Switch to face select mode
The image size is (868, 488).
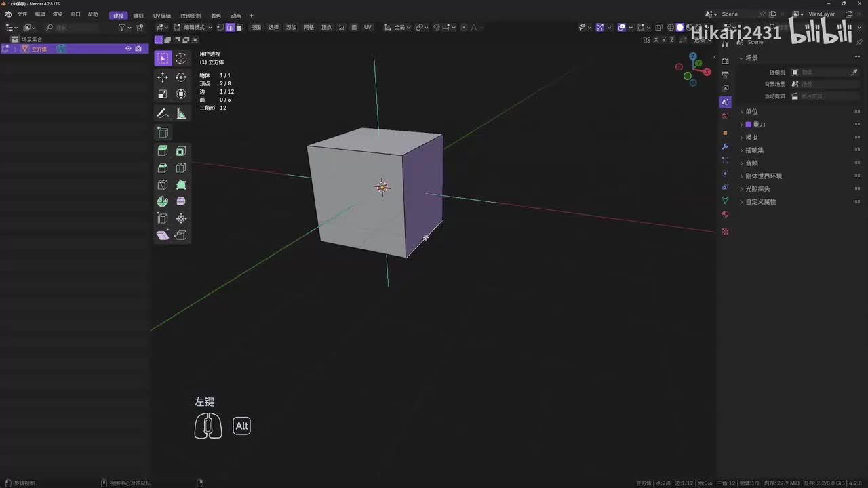(x=239, y=27)
